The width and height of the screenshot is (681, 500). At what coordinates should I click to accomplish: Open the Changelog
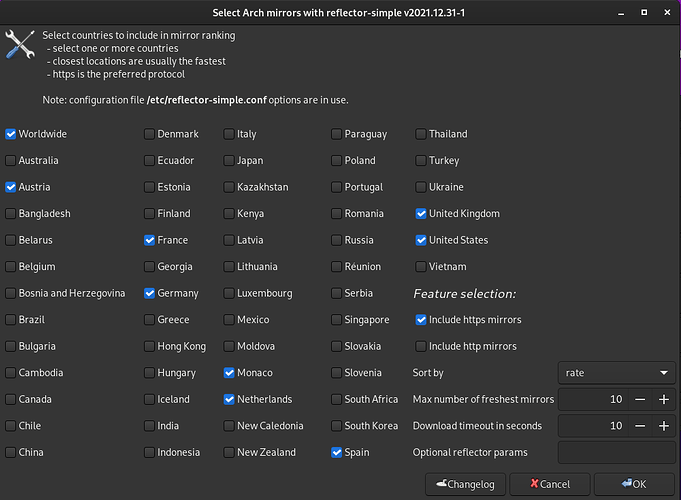coord(465,484)
